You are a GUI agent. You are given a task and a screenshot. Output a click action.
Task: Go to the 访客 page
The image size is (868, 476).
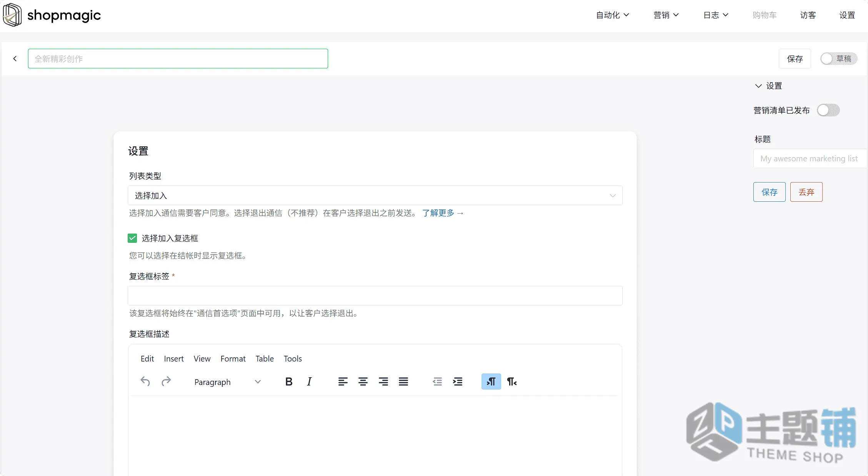(x=808, y=15)
